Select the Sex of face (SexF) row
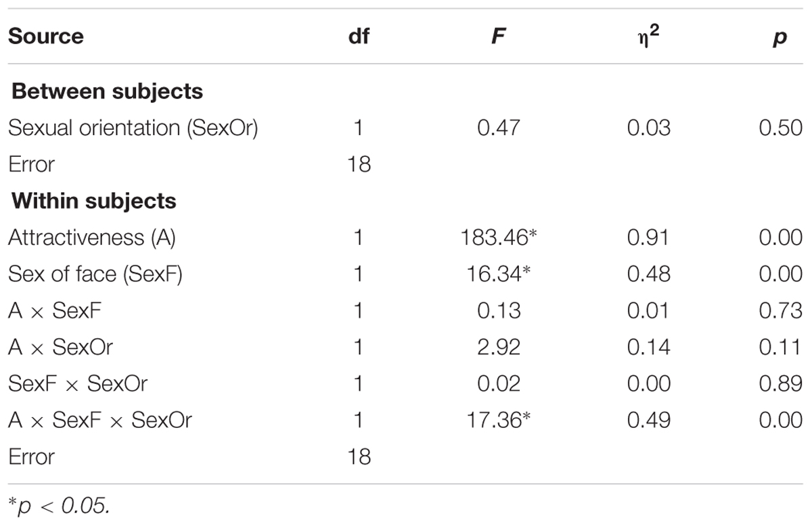Screen dimensions: 812x526 click(x=405, y=274)
